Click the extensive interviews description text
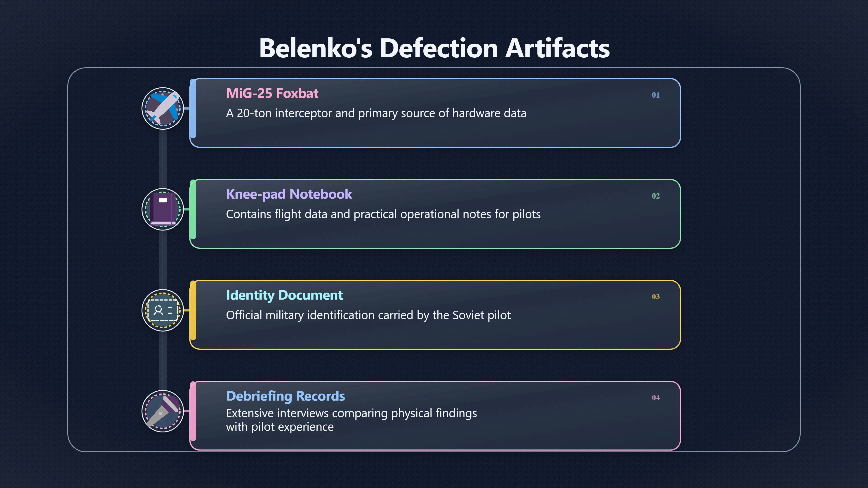 (351, 420)
